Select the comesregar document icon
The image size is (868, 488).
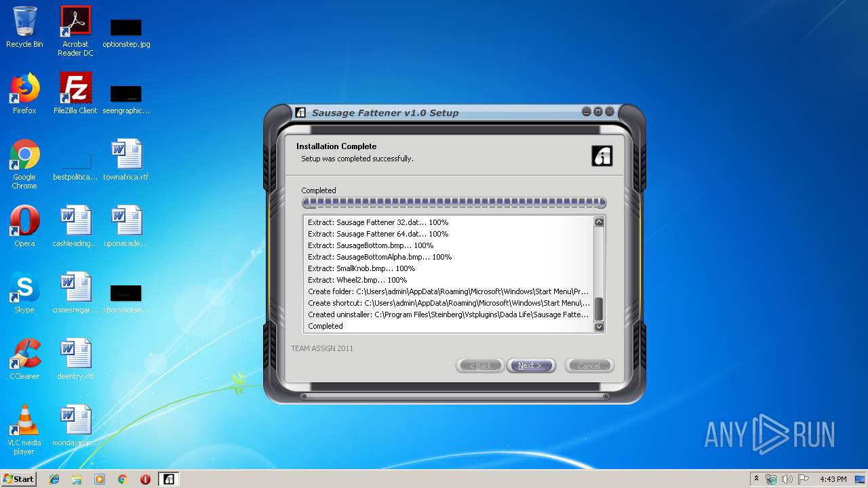(75, 293)
